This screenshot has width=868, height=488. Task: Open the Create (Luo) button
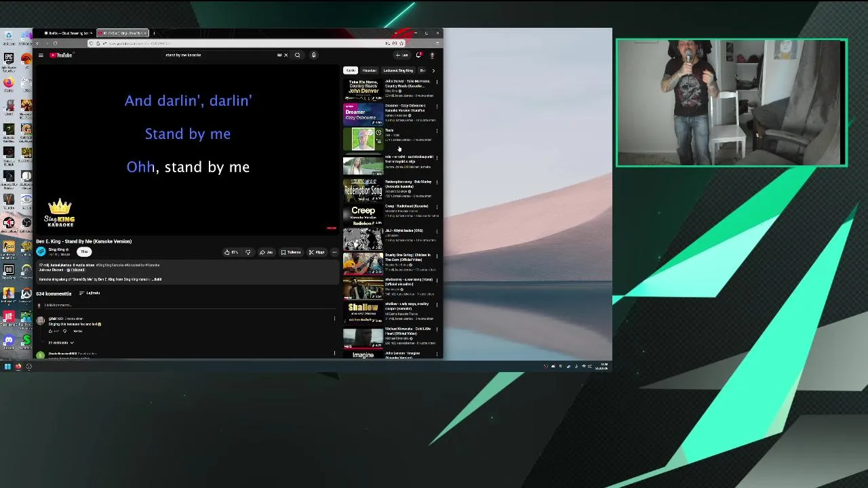(401, 55)
